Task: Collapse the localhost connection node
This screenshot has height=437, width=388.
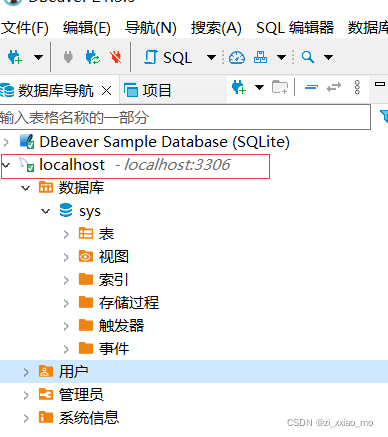Action: [x=6, y=165]
